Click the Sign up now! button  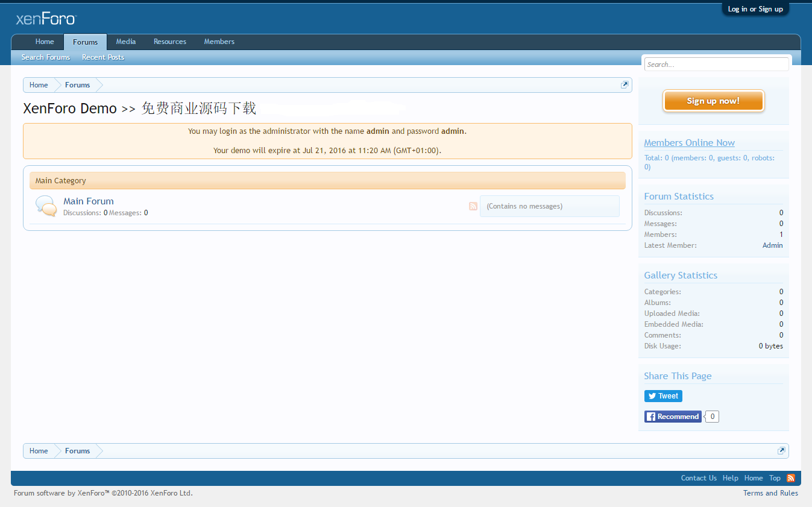[714, 101]
